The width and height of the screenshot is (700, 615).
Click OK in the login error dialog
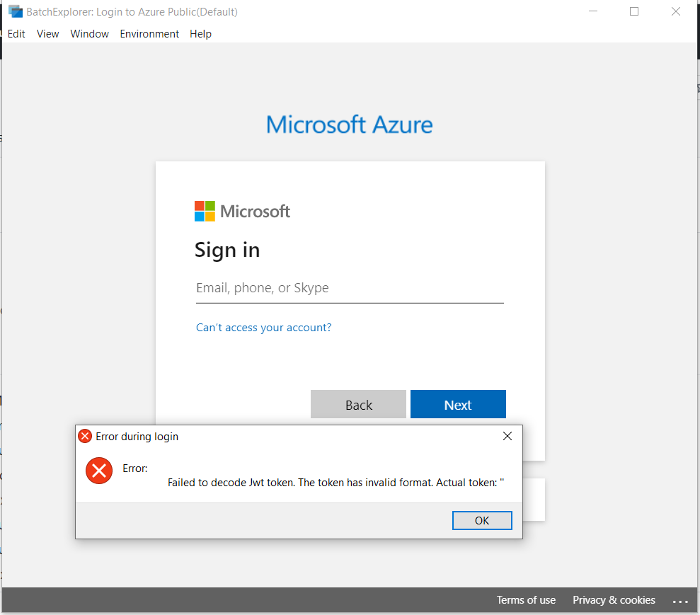[482, 520]
